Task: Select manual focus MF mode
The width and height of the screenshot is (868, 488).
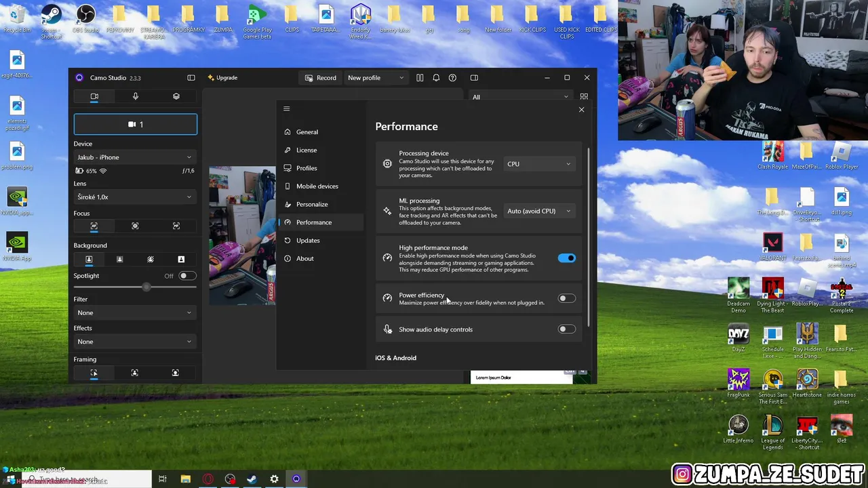Action: [x=176, y=226]
